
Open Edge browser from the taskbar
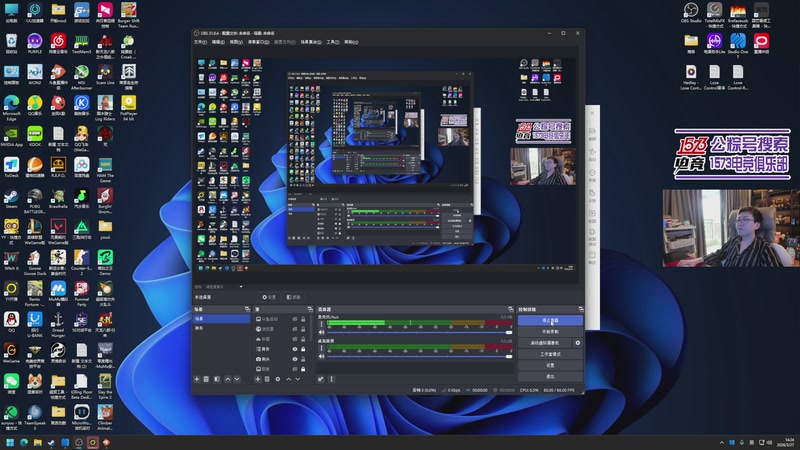tap(24, 442)
